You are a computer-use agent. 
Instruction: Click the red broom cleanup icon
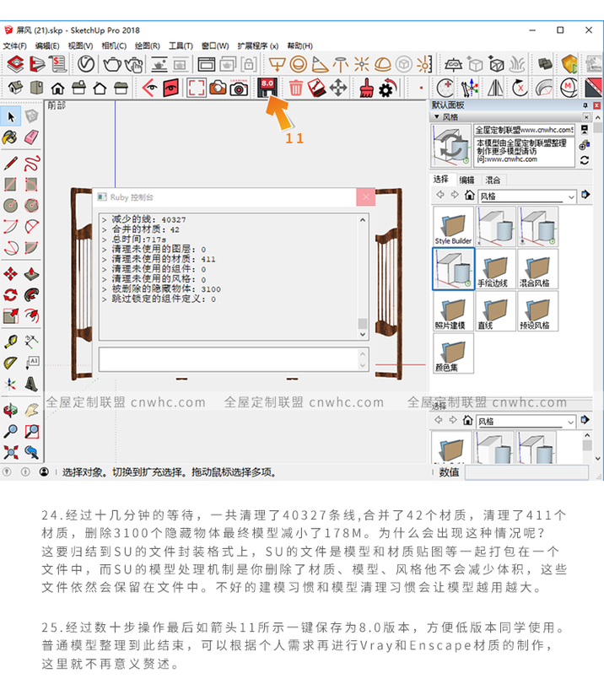click(x=366, y=88)
